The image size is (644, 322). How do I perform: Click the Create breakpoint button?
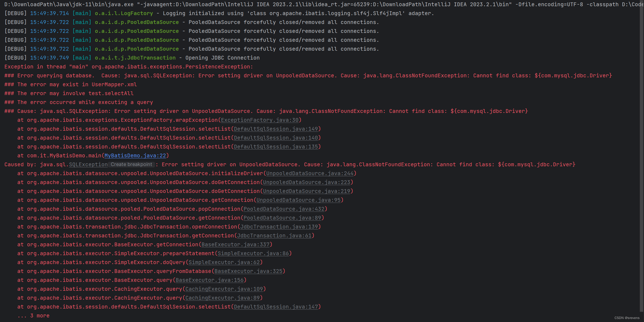(131, 164)
